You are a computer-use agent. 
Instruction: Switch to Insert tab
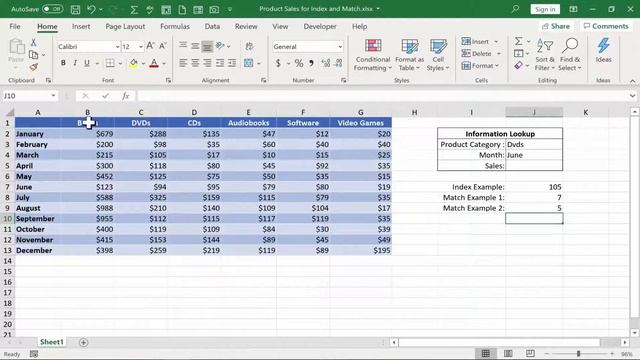81,26
